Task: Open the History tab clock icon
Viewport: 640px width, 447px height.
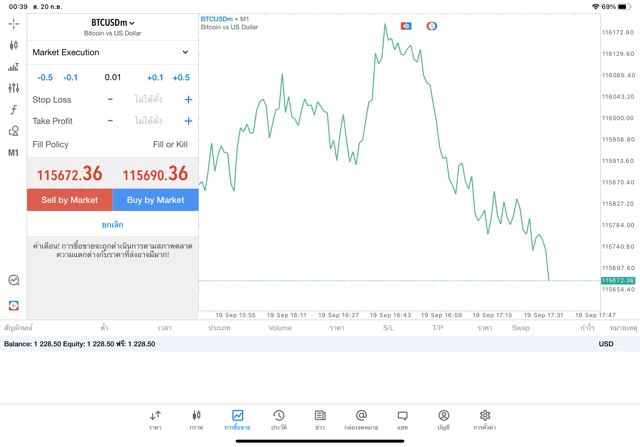Action: 278,419
